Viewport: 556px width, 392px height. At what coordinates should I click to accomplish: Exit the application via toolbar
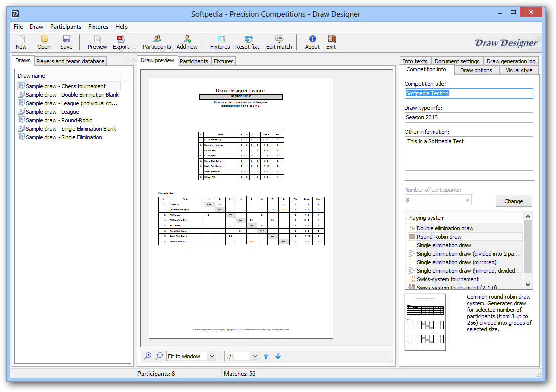331,42
